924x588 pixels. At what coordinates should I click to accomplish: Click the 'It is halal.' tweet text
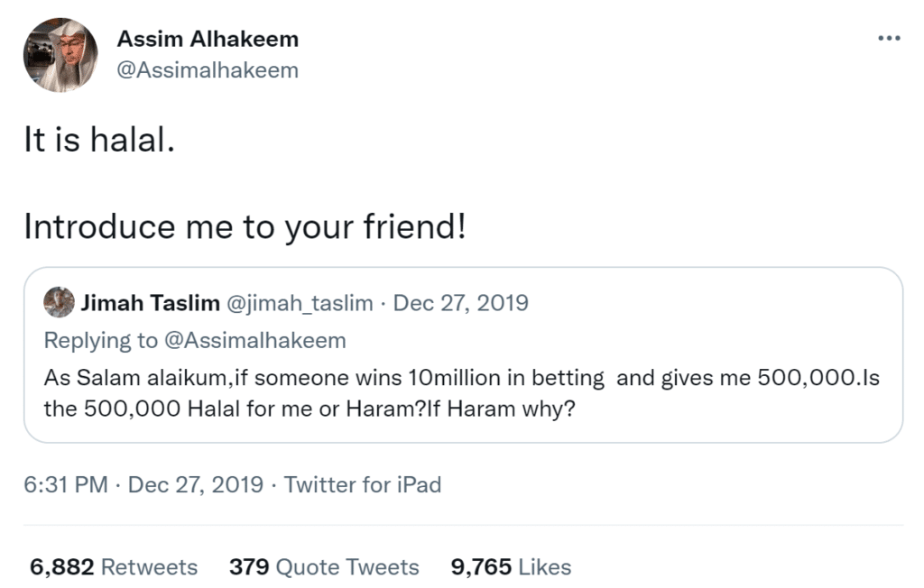pyautogui.click(x=99, y=140)
